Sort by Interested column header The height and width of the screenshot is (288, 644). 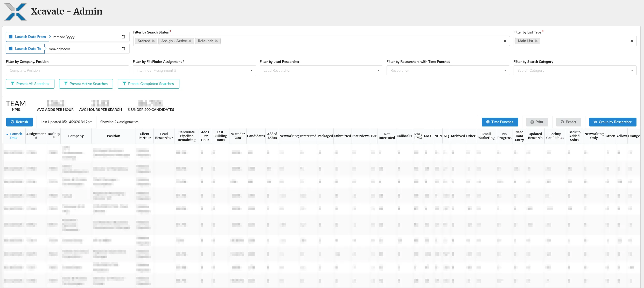point(308,136)
